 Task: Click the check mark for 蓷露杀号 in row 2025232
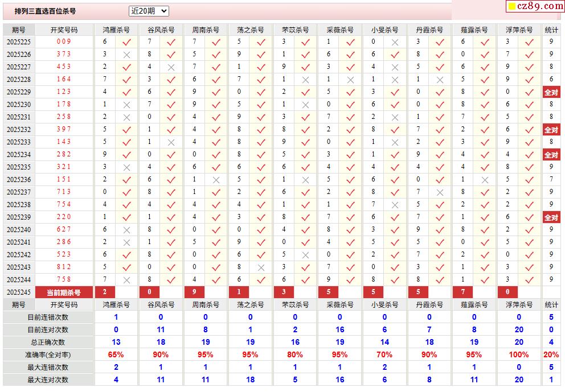tap(485, 130)
